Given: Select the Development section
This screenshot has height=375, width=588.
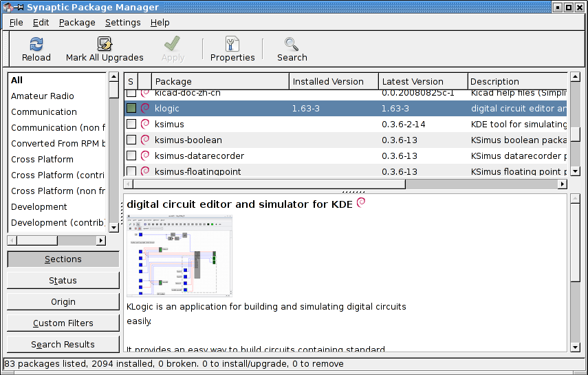Looking at the screenshot, I should [x=39, y=207].
